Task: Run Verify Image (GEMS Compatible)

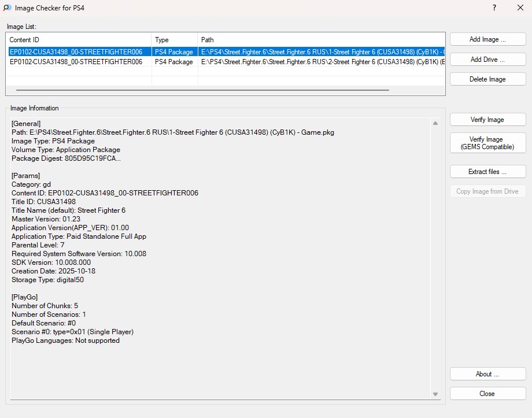Action: pos(487,143)
